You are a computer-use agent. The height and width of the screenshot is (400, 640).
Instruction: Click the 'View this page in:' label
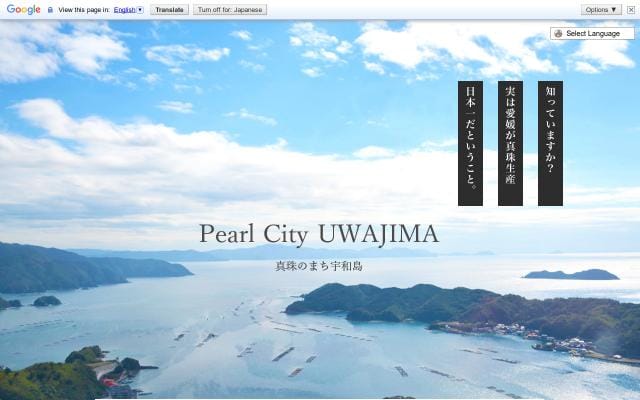point(84,9)
